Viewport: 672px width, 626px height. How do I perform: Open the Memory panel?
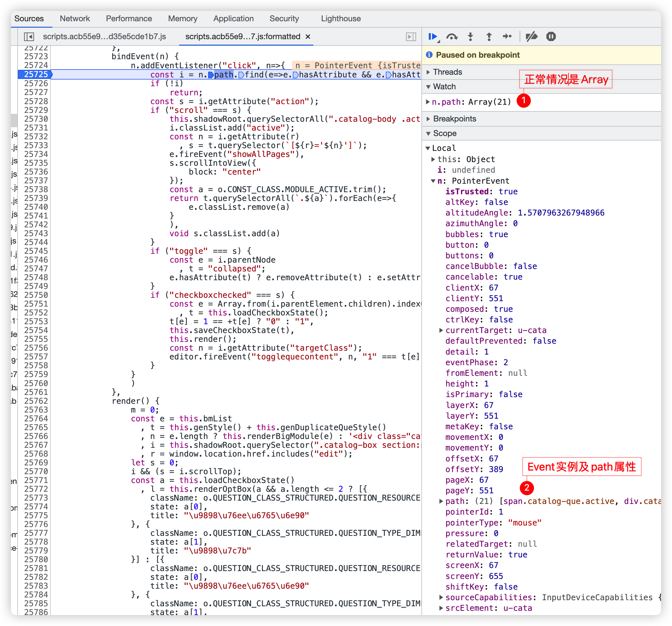tap(183, 19)
